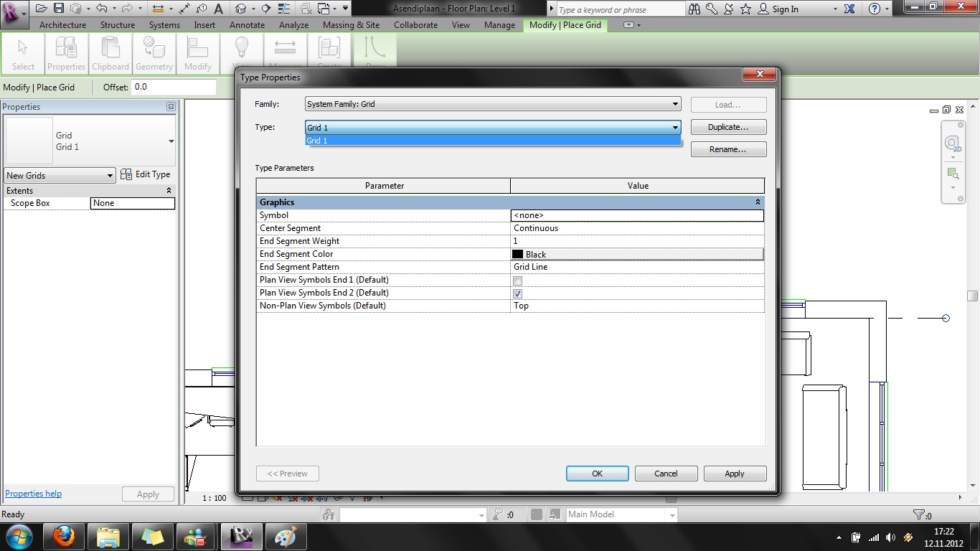Click the Duplicate... button
Screen dimensions: 980x551
[x=728, y=127]
